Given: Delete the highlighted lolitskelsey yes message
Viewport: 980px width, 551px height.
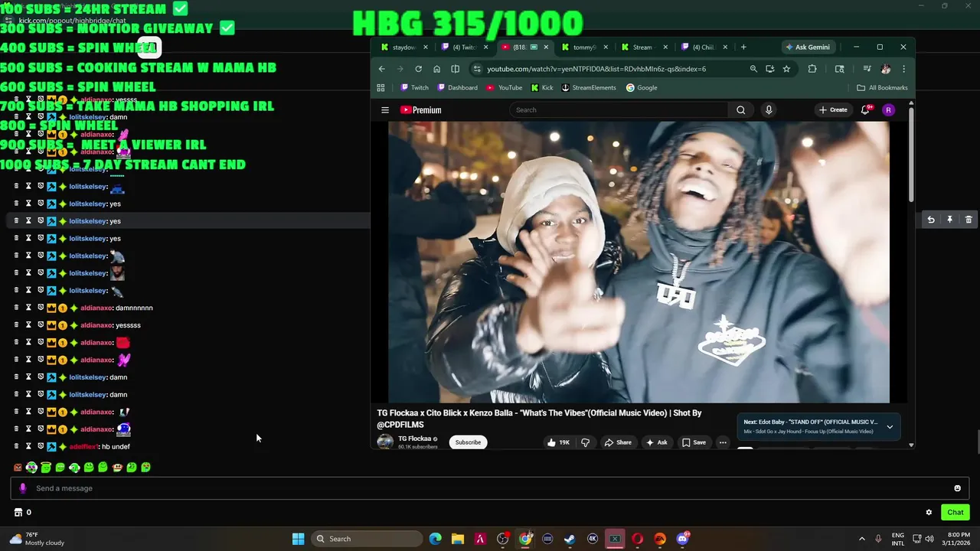Looking at the screenshot, I should [x=969, y=220].
